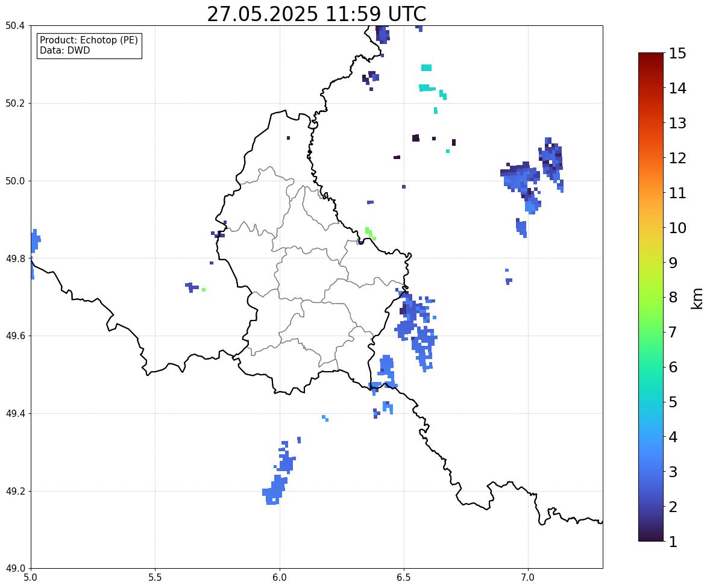710x588 pixels.
Task: Click the colorbar label '10'
Action: [677, 228]
